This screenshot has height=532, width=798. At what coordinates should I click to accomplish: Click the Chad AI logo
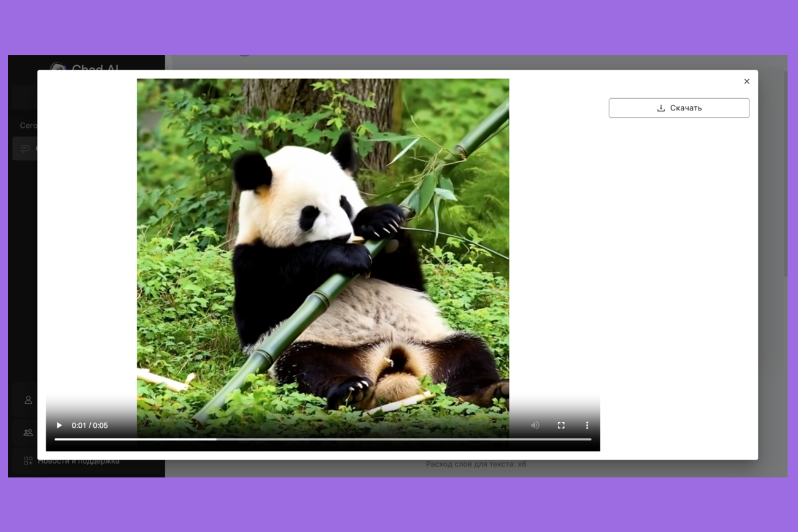[x=58, y=65]
